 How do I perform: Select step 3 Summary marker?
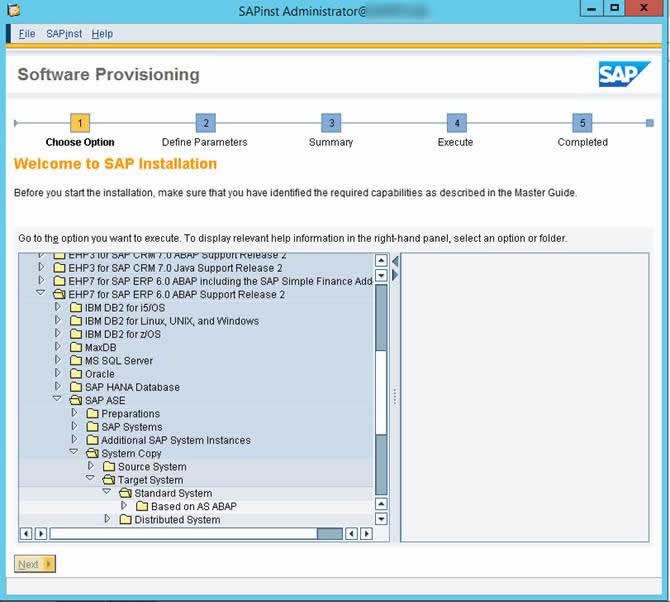331,123
